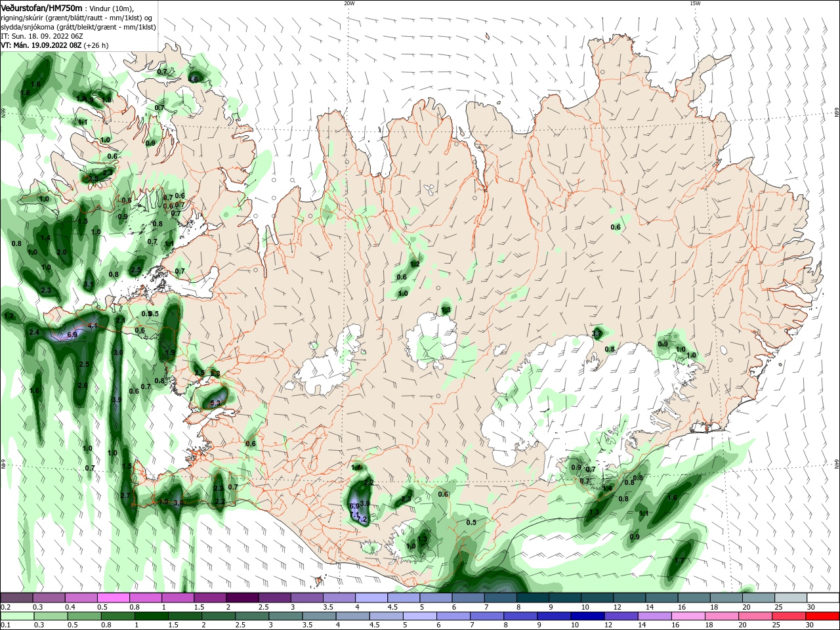
Task: Click the 4.1 precipitation value
Action: (93, 325)
